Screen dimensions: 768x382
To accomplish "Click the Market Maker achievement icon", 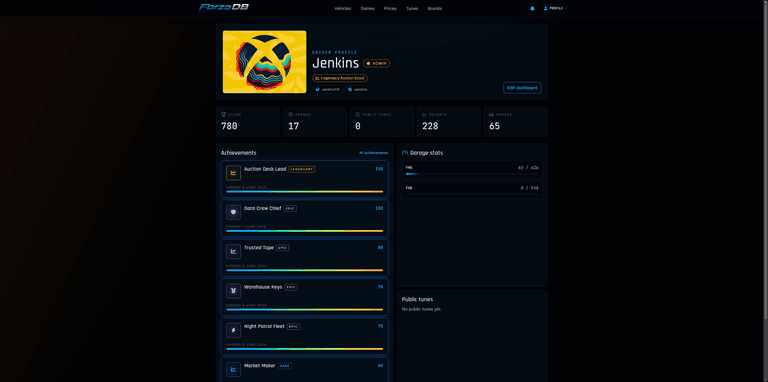I will coord(233,369).
